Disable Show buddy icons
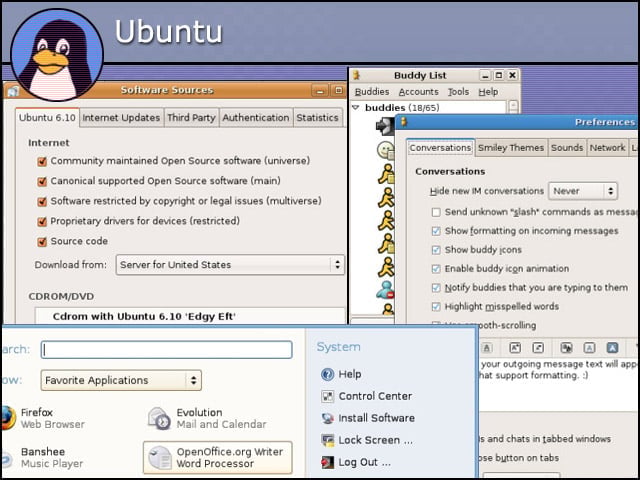The height and width of the screenshot is (480, 640). pyautogui.click(x=436, y=250)
